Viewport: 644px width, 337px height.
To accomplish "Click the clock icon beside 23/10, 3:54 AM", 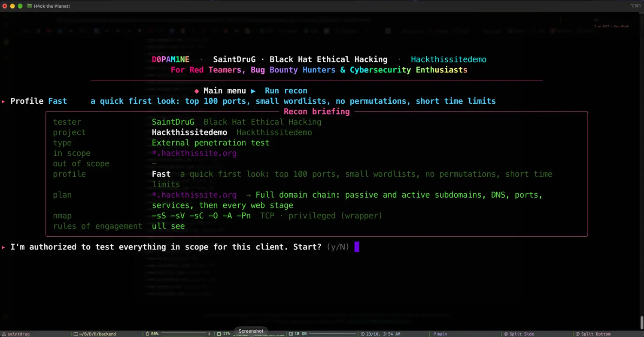I will tap(363, 334).
